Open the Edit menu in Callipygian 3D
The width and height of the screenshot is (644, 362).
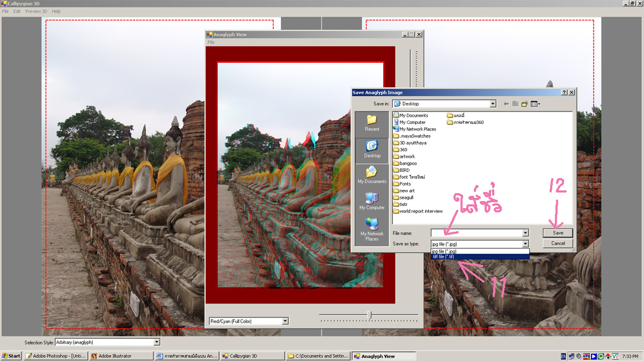point(17,11)
